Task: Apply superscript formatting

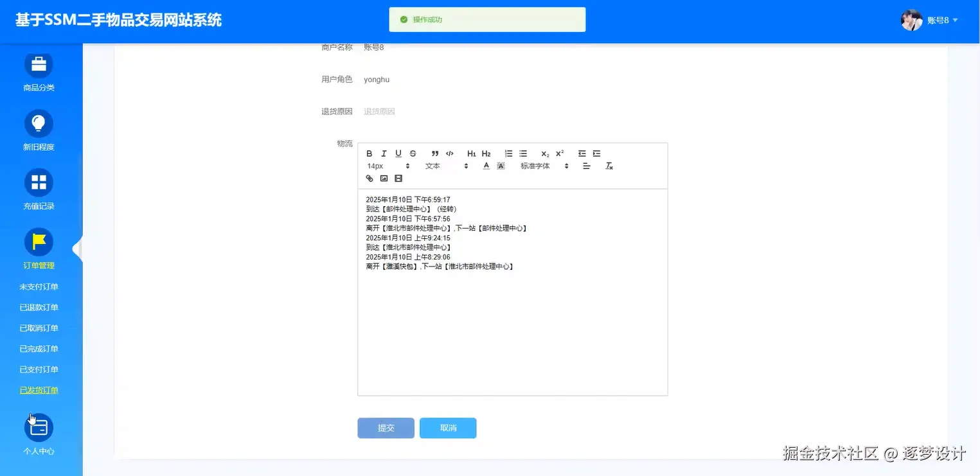Action: pos(559,154)
